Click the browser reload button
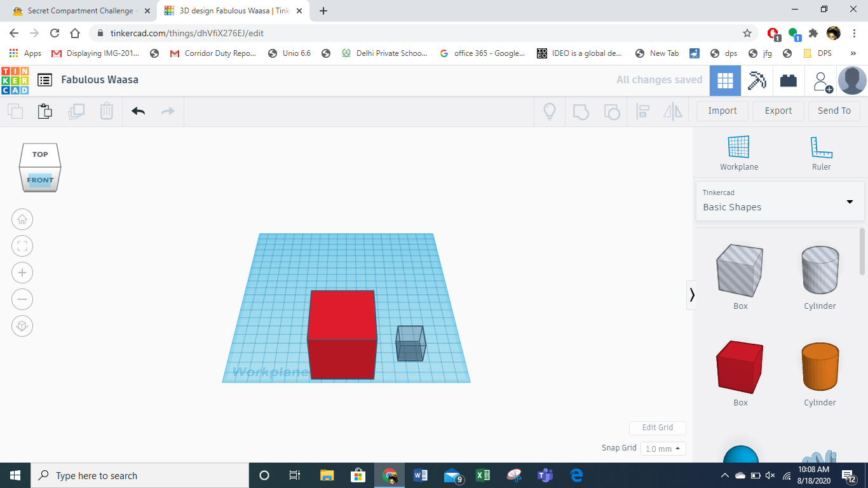Screen dimensions: 868x488 [x=55, y=33]
